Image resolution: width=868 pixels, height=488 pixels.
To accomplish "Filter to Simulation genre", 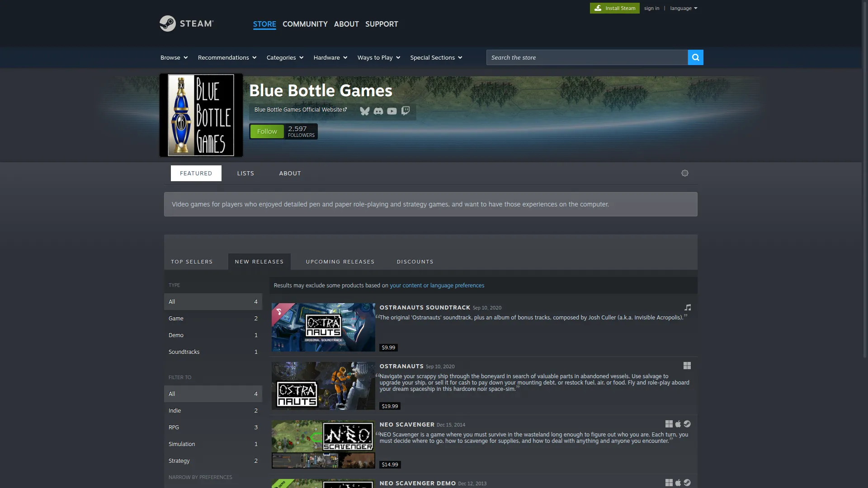I will 213,444.
